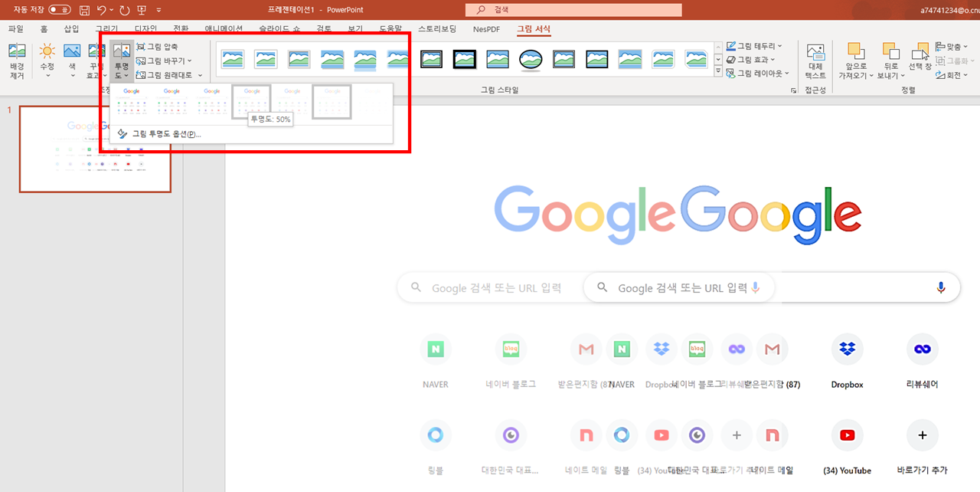Switch to the NesPDF tab
Image resolution: width=980 pixels, height=492 pixels.
[x=487, y=29]
